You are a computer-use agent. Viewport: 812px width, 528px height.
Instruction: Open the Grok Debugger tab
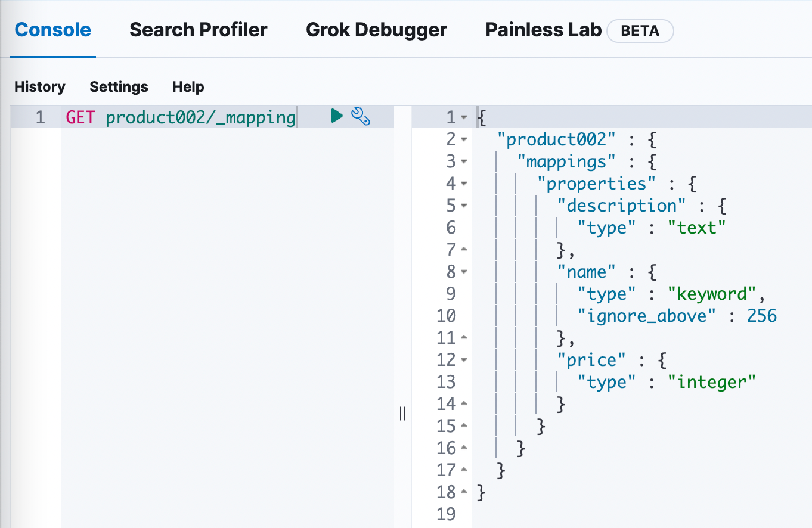376,30
